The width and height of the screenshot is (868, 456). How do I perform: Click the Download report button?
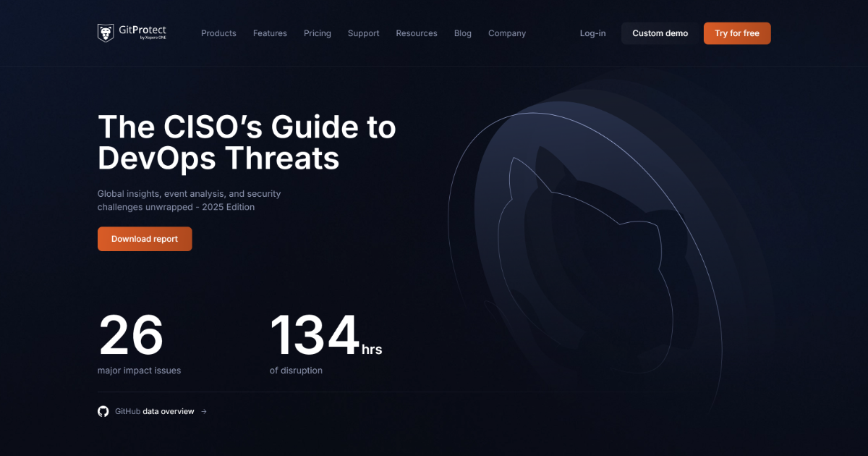point(145,239)
